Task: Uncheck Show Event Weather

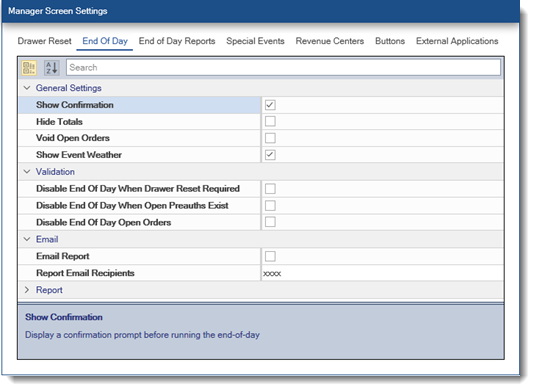Action: [x=270, y=155]
